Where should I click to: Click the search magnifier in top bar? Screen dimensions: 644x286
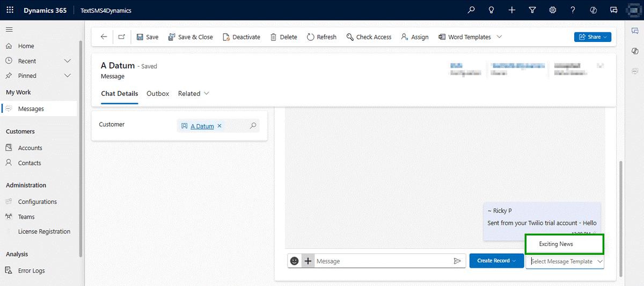point(471,10)
